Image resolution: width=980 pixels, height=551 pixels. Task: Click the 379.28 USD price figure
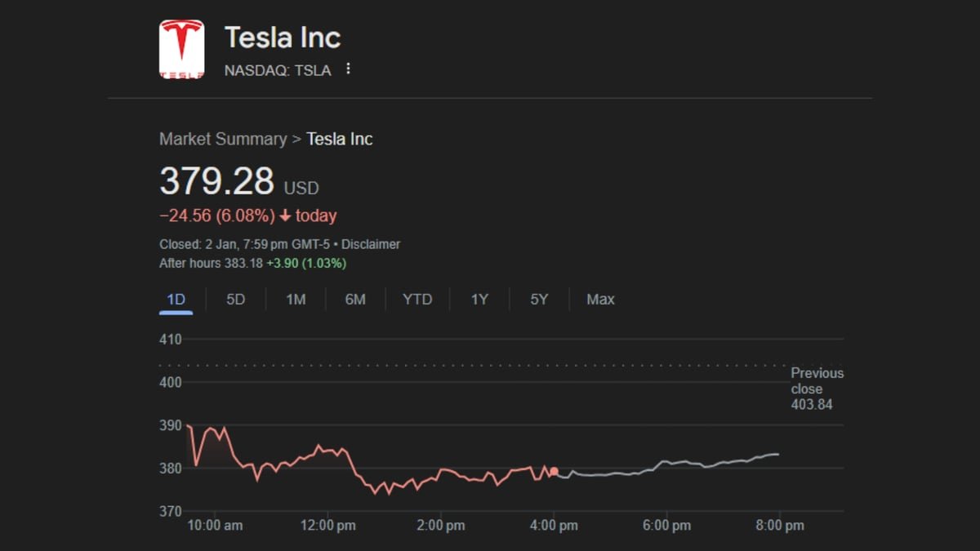click(x=238, y=181)
